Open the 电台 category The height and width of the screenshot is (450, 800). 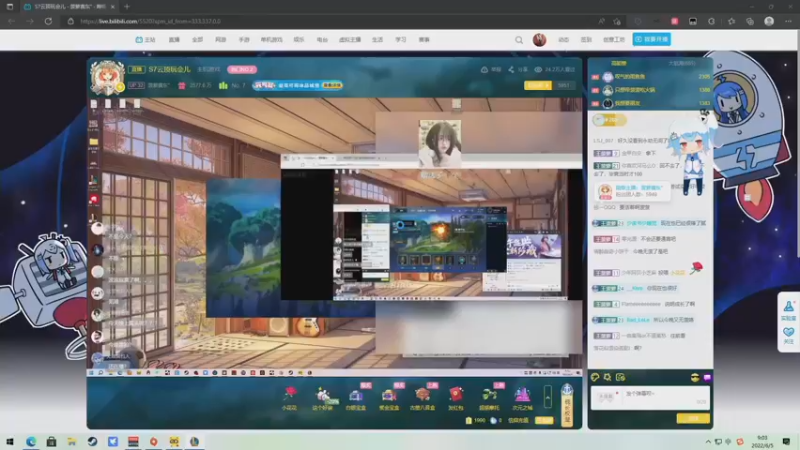(322, 40)
